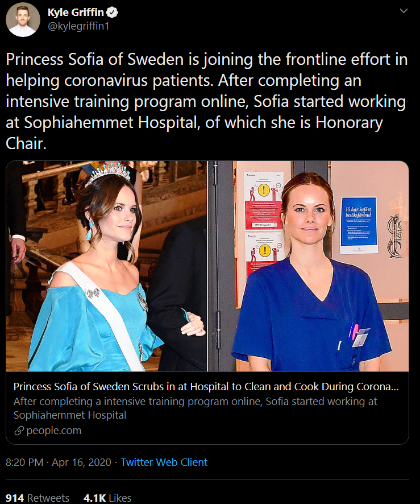The width and height of the screenshot is (420, 504).
Task: Open the right photo of Sofia in scrubs
Action: tap(309, 266)
